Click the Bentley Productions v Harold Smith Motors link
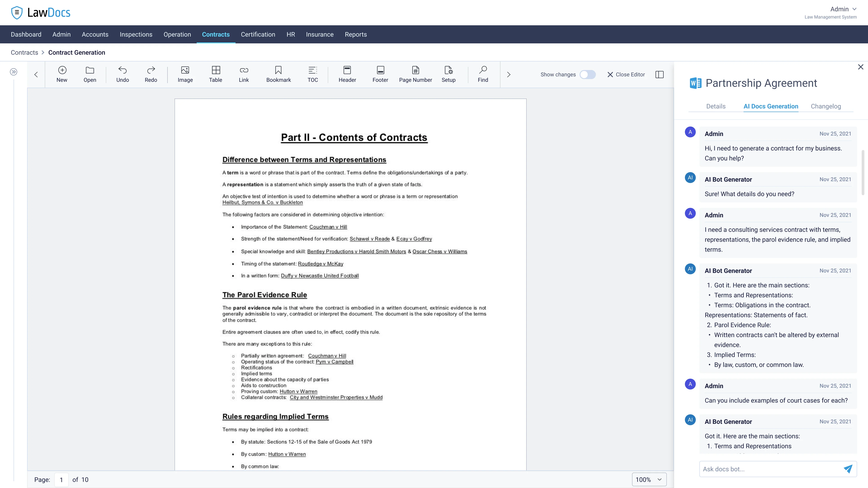868x488 pixels. [356, 252]
